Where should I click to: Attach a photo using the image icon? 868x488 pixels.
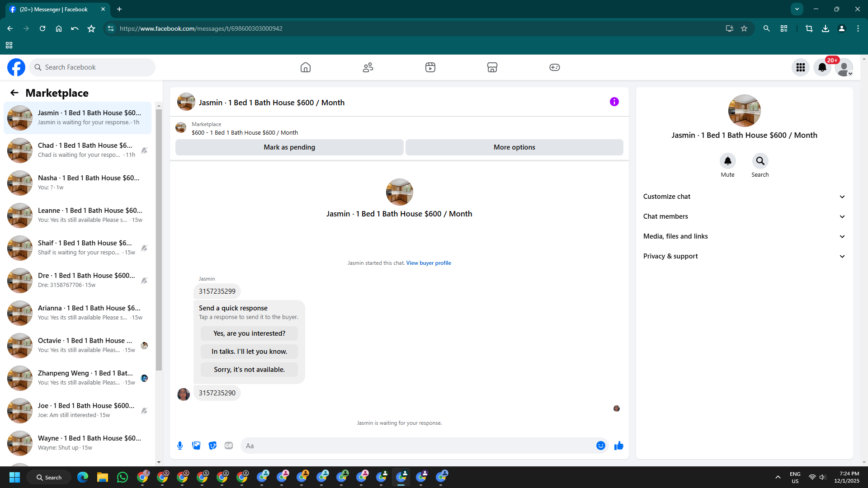tap(196, 446)
